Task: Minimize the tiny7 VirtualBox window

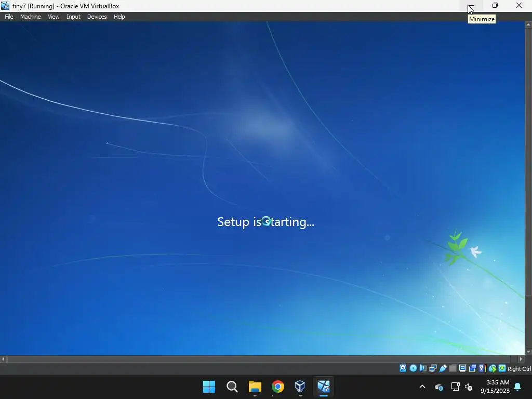Action: [471, 5]
